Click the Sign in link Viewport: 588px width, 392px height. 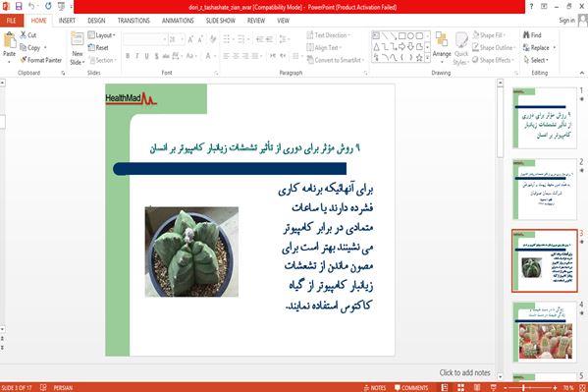pos(566,21)
